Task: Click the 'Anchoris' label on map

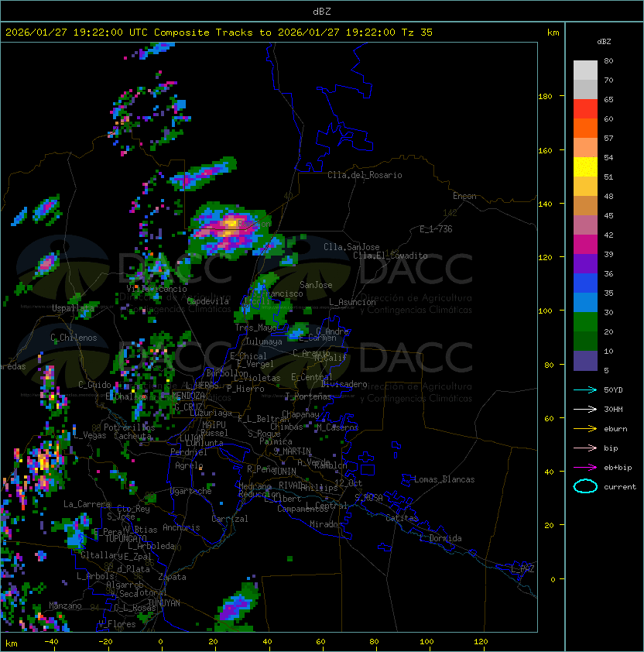Action: click(181, 527)
